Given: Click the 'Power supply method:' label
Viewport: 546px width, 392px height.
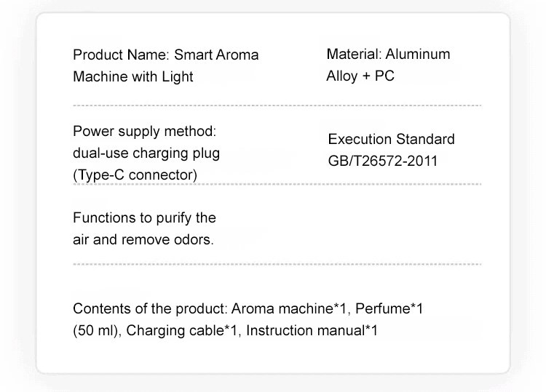Looking at the screenshot, I should (145, 132).
